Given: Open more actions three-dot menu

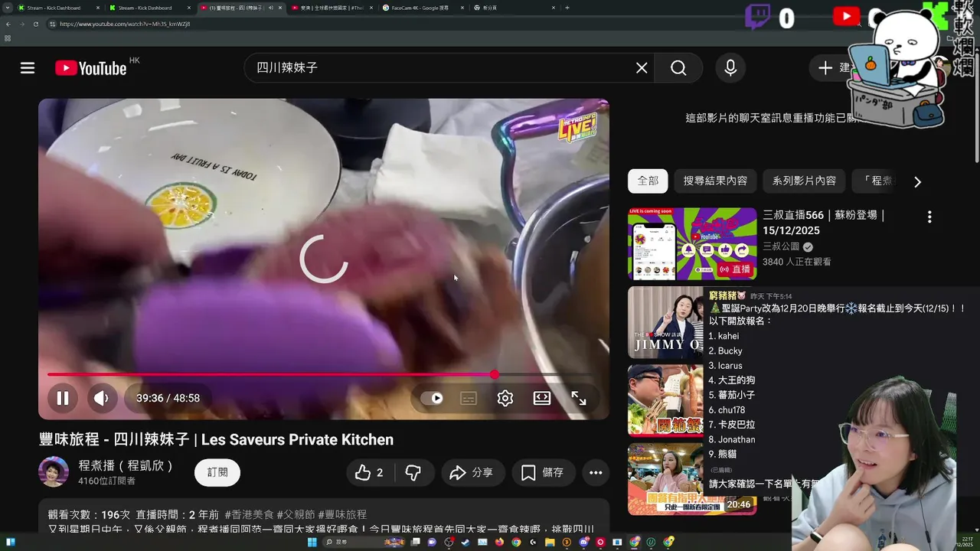Looking at the screenshot, I should (596, 473).
